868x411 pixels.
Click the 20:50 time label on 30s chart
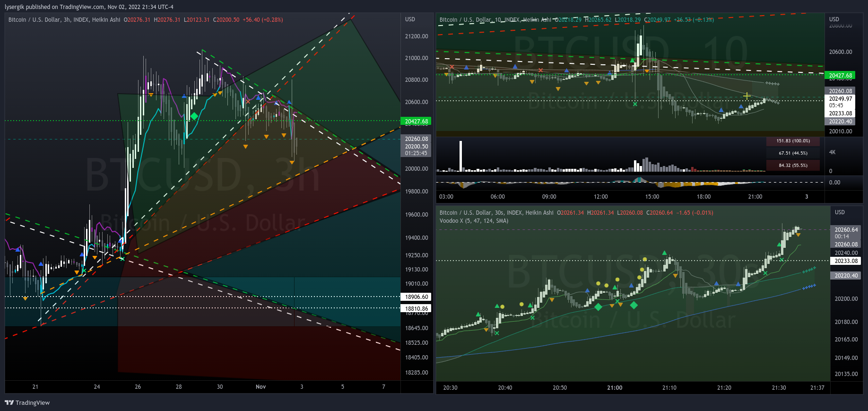coord(560,387)
